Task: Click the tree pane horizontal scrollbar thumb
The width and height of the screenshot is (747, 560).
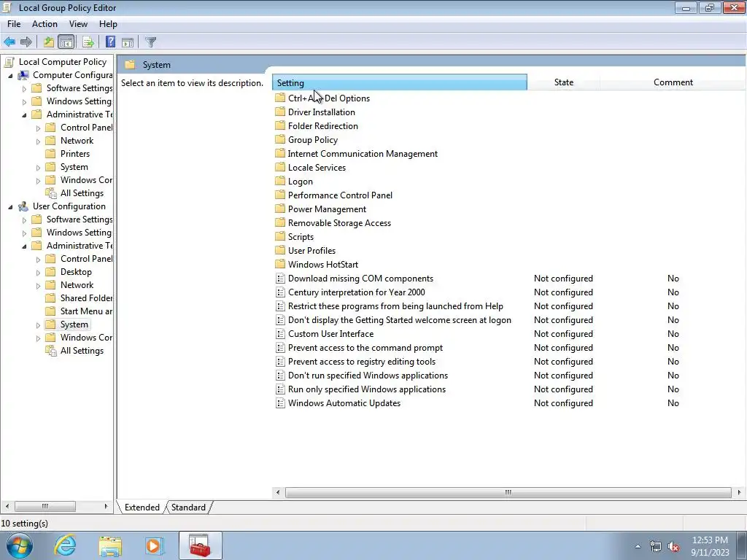Action: 44,506
